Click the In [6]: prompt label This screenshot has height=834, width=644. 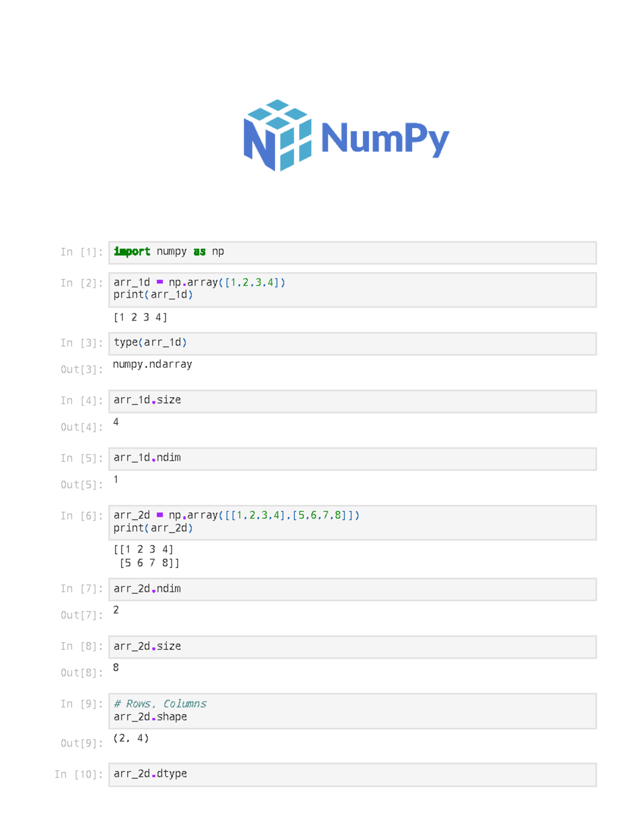point(82,516)
